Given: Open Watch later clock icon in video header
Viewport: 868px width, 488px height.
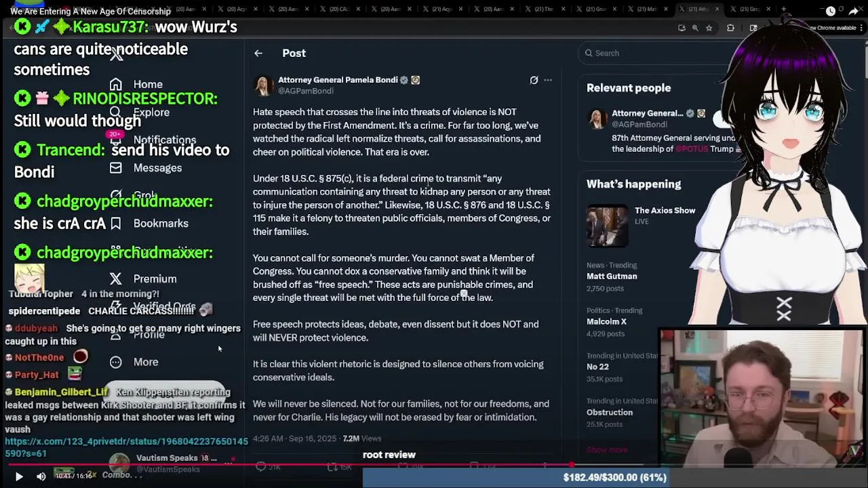Looking at the screenshot, I should click(831, 12).
